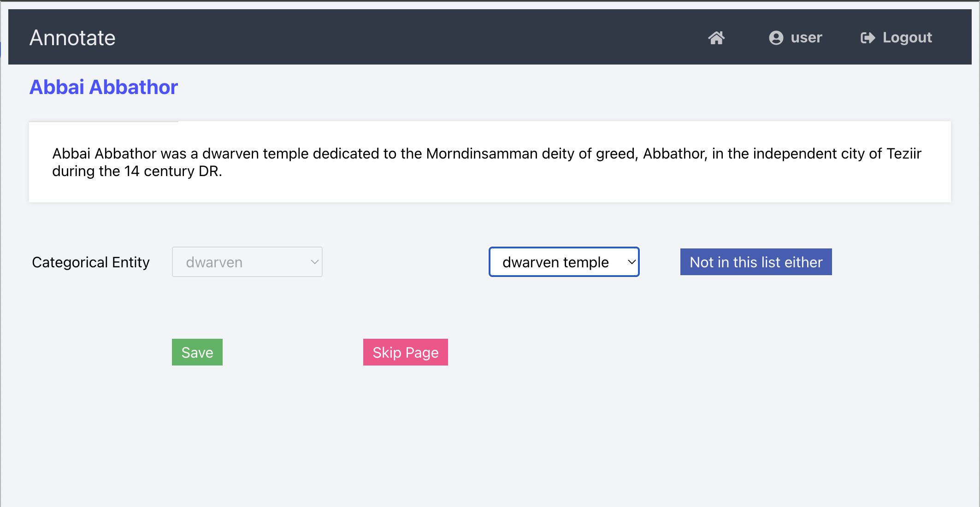
Task: Click the user avatar icon
Action: point(776,38)
